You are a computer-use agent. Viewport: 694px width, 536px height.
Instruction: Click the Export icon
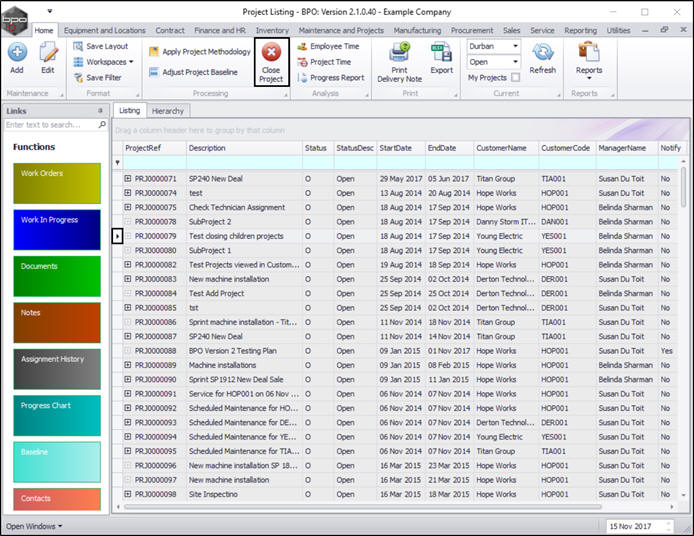point(441,58)
